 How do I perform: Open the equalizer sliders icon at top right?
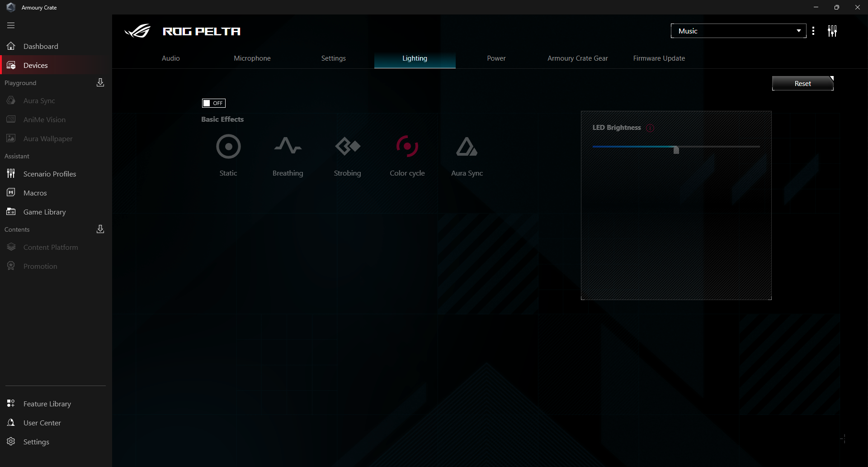coord(832,31)
